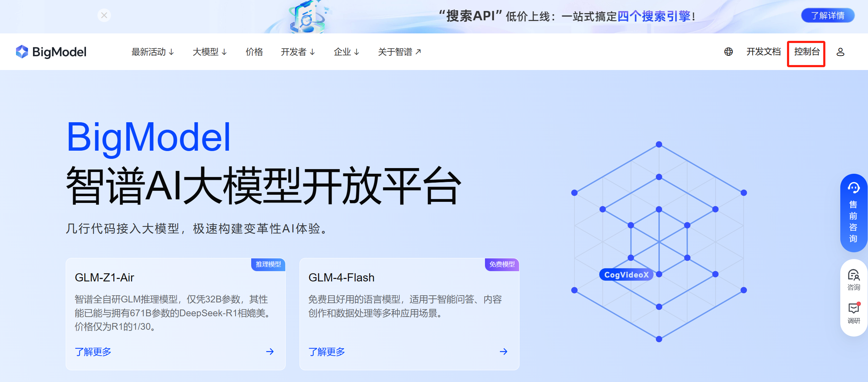The height and width of the screenshot is (382, 868).
Task: Click the 推理模型 tag badge
Action: [268, 264]
